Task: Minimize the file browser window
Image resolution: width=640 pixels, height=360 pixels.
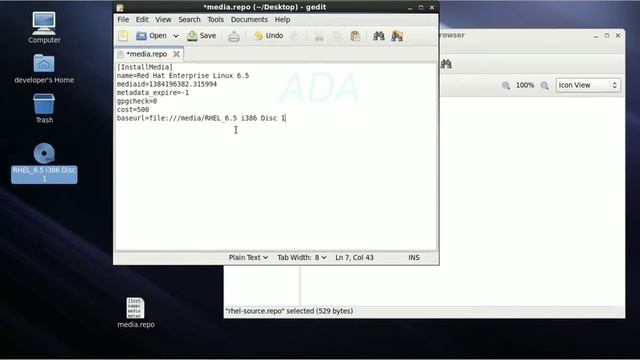Action: pyautogui.click(x=596, y=36)
